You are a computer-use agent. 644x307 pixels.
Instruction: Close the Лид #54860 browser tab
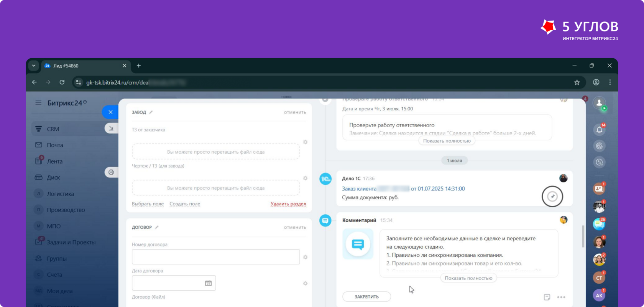[125, 66]
